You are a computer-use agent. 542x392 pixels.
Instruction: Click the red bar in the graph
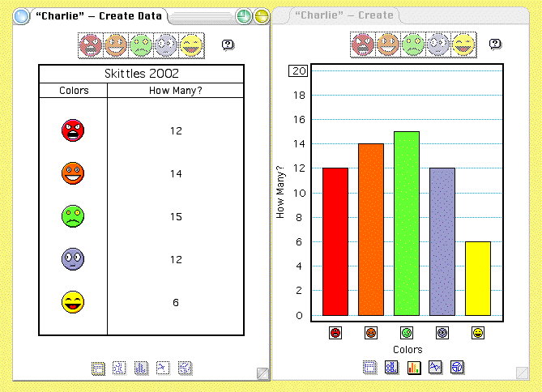point(335,241)
